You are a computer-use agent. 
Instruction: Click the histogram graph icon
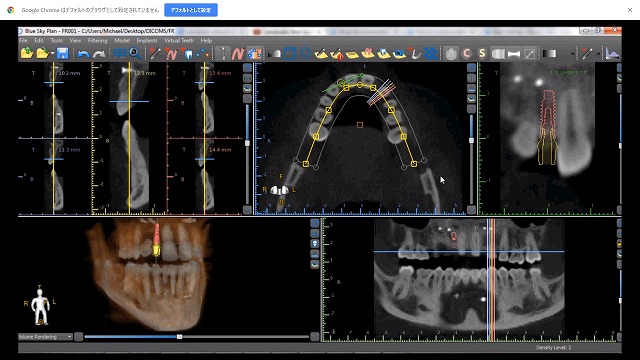point(612,53)
